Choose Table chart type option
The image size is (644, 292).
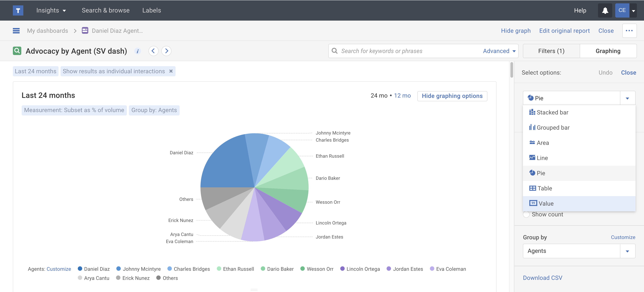click(545, 188)
